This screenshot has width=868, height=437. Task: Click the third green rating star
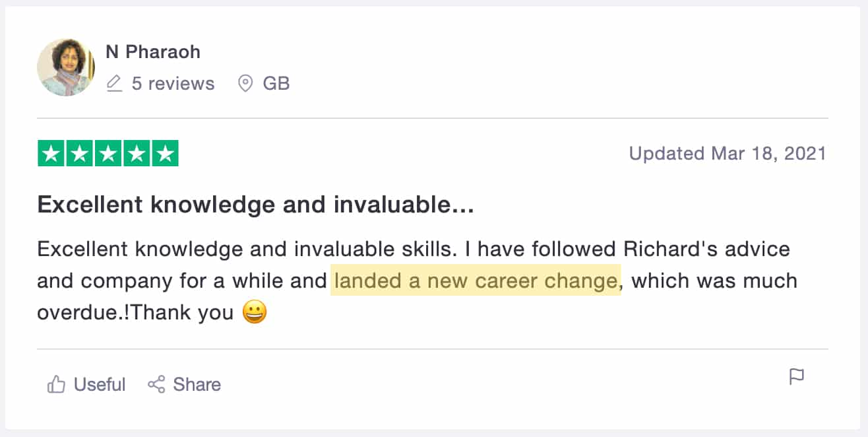(x=108, y=154)
